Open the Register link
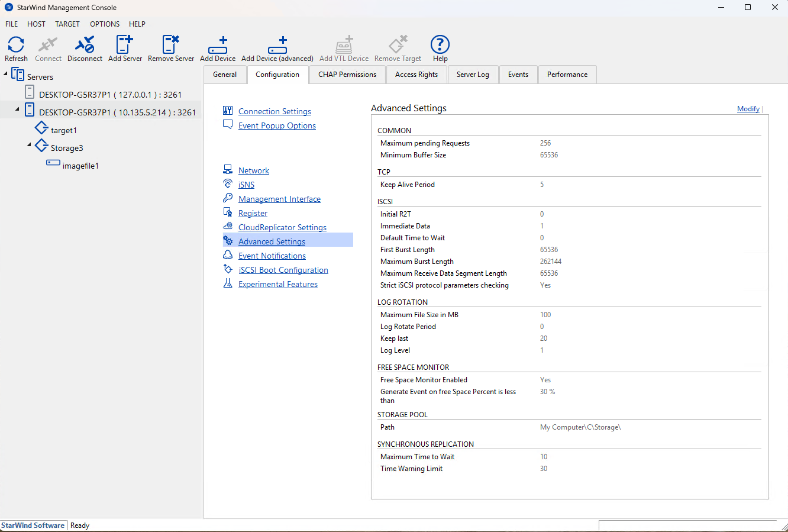The image size is (788, 532). point(253,213)
